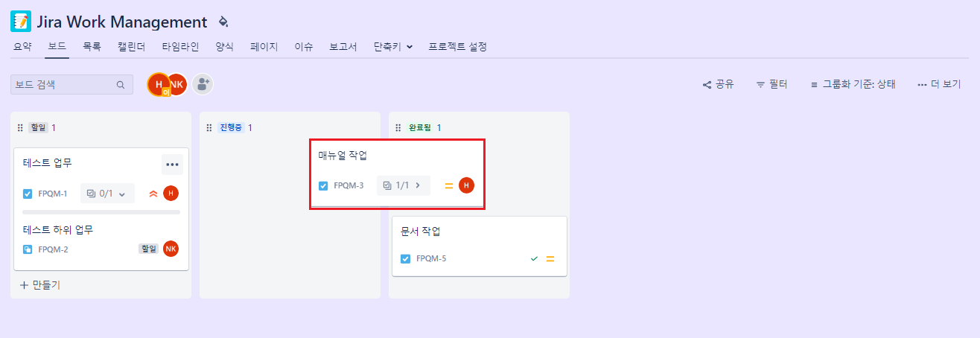Click drag handle icon of 진행중 column
Viewport: 980px width, 338px height.
click(209, 128)
